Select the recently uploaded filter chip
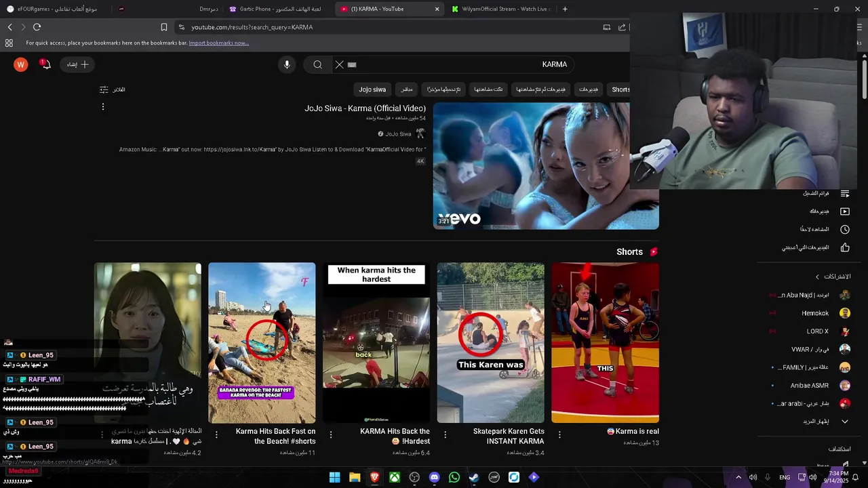 point(443,89)
